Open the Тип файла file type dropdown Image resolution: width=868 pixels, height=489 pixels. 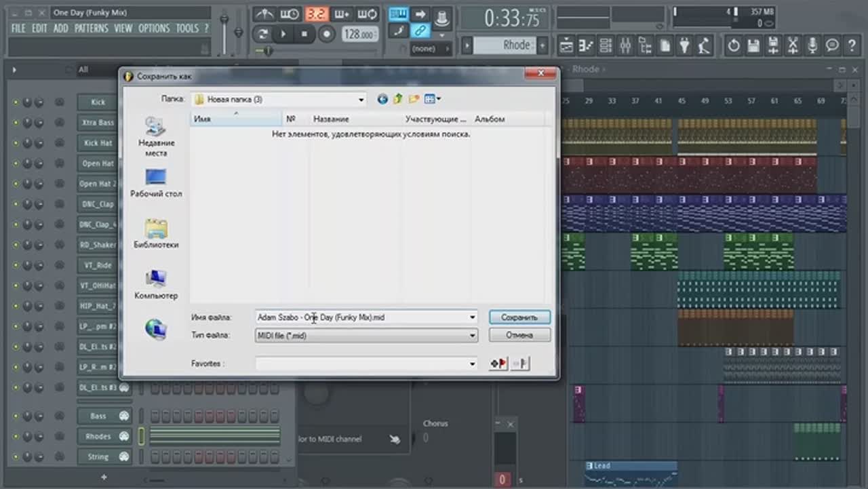click(472, 335)
